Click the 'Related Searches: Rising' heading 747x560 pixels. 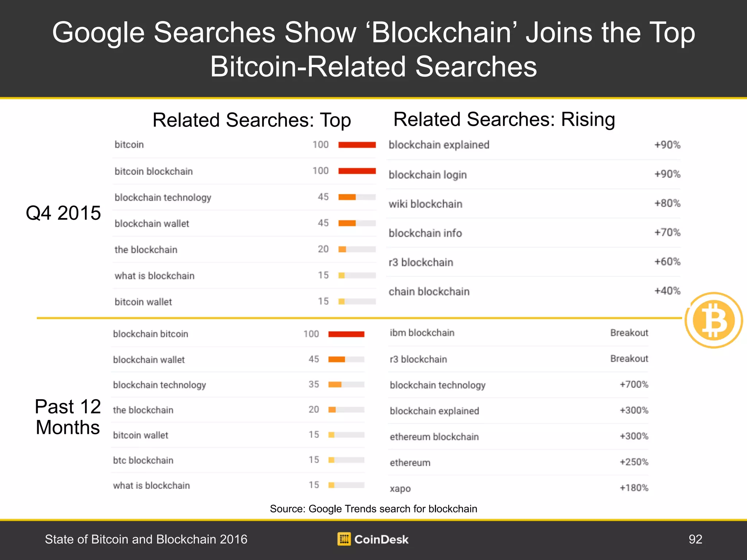point(504,120)
